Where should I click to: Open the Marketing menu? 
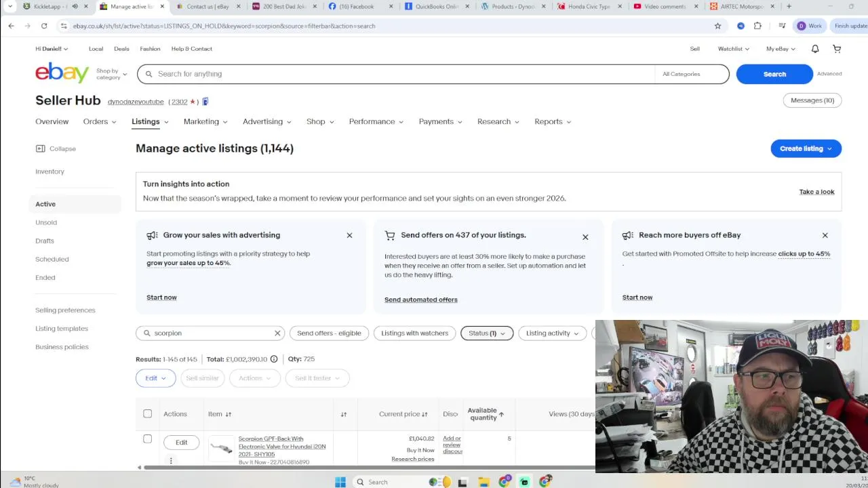(205, 121)
